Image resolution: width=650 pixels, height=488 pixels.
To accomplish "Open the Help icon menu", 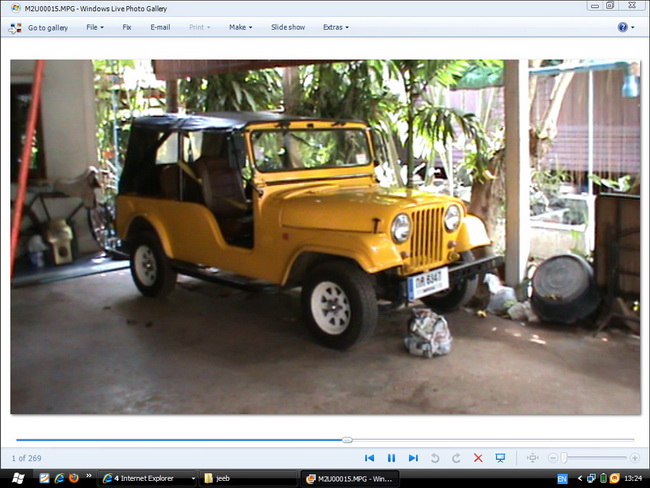I will point(622,27).
